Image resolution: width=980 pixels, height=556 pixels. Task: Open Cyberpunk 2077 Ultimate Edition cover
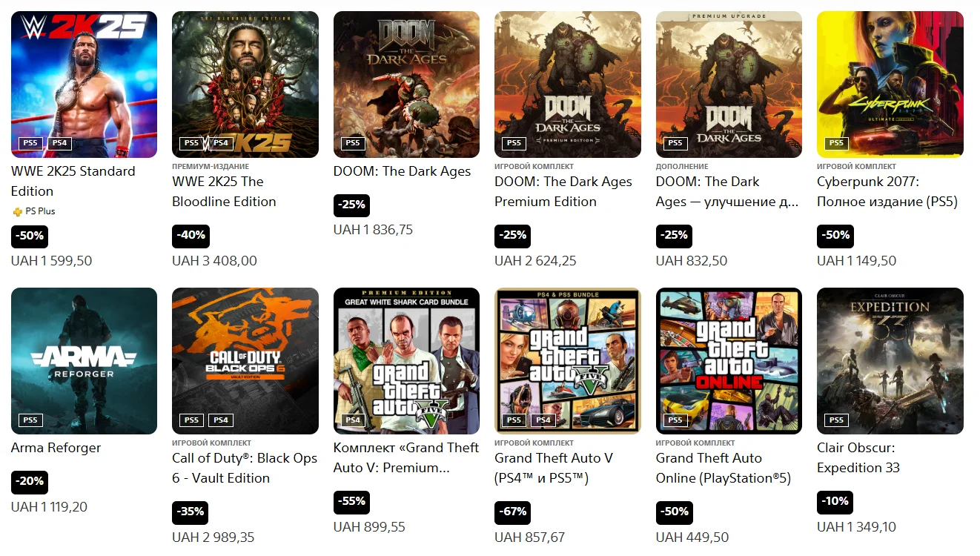(890, 84)
